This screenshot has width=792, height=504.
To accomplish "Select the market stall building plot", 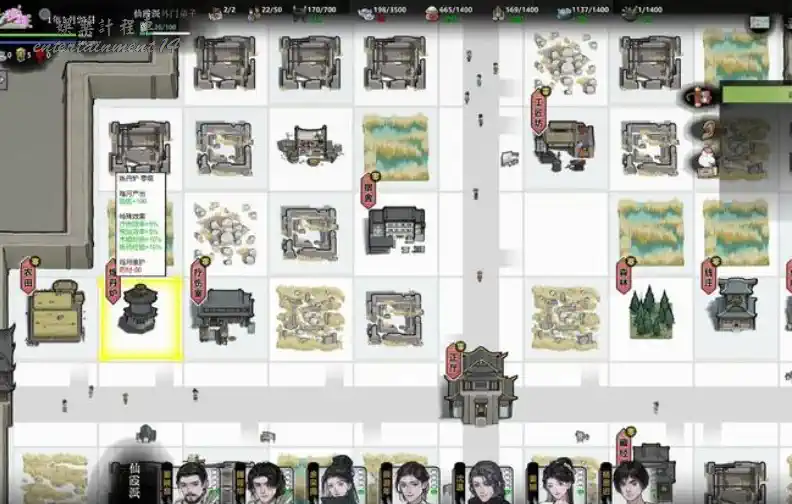I will [310, 147].
